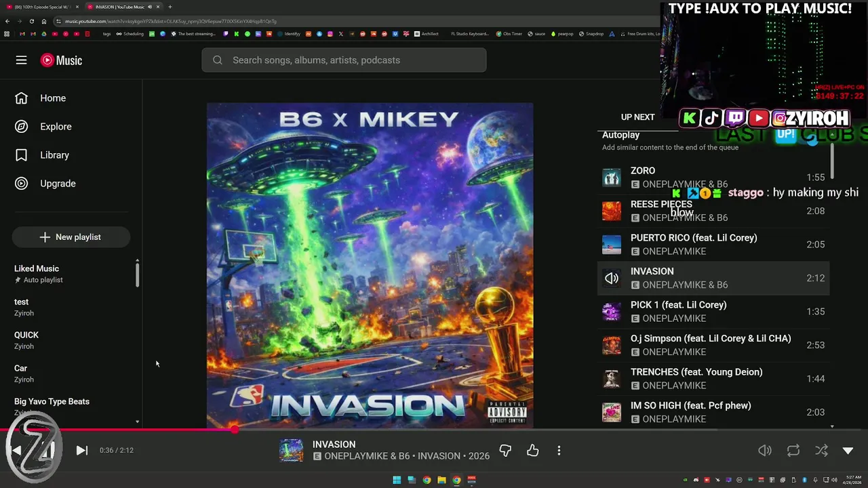868x488 pixels.
Task: Switch to the 100th Episode Special tab
Action: coord(42,7)
